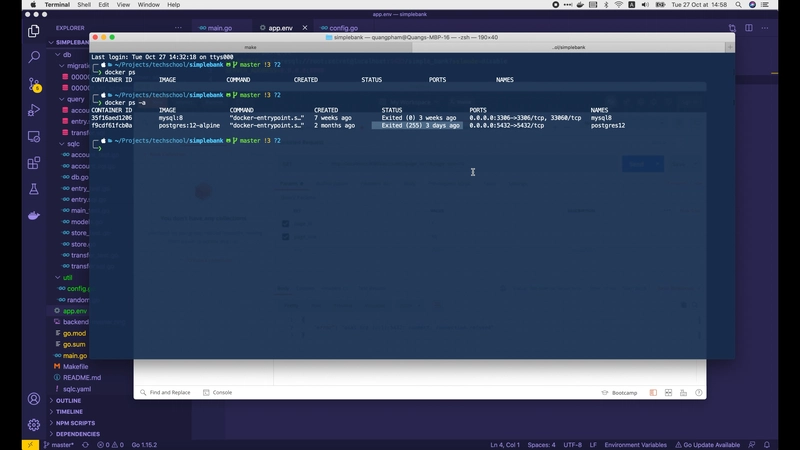The image size is (800, 450).
Task: Open go.sum in the explorer tree
Action: tap(74, 344)
